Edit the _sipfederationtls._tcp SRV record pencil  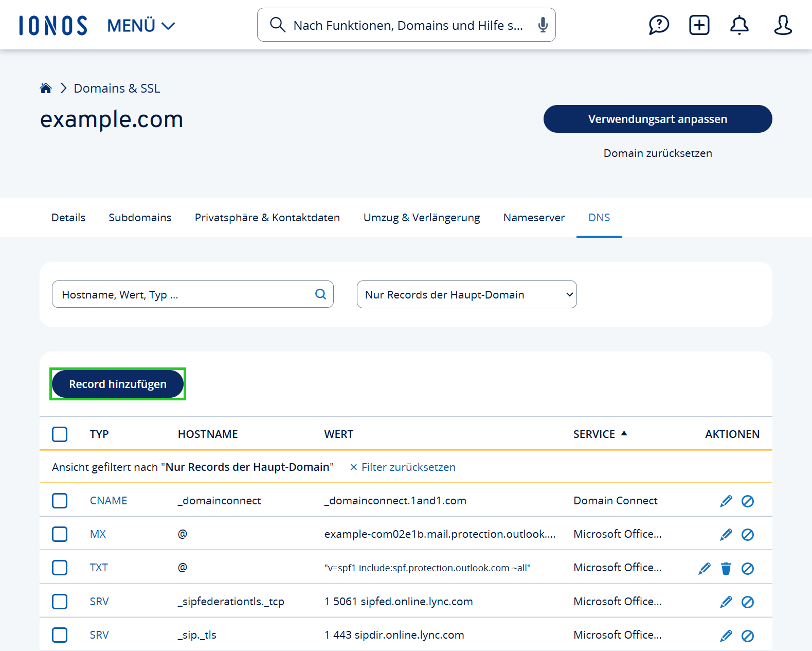(726, 602)
